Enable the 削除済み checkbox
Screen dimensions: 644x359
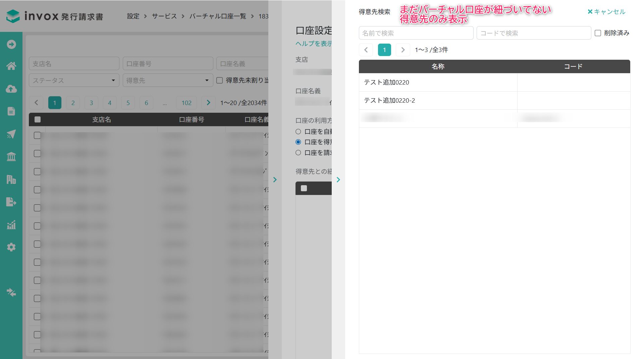click(598, 33)
